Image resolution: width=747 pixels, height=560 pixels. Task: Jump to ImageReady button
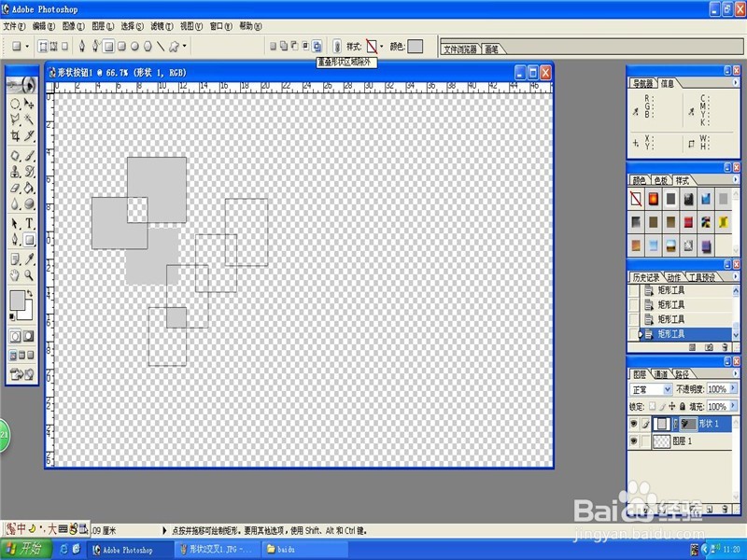coord(21,375)
